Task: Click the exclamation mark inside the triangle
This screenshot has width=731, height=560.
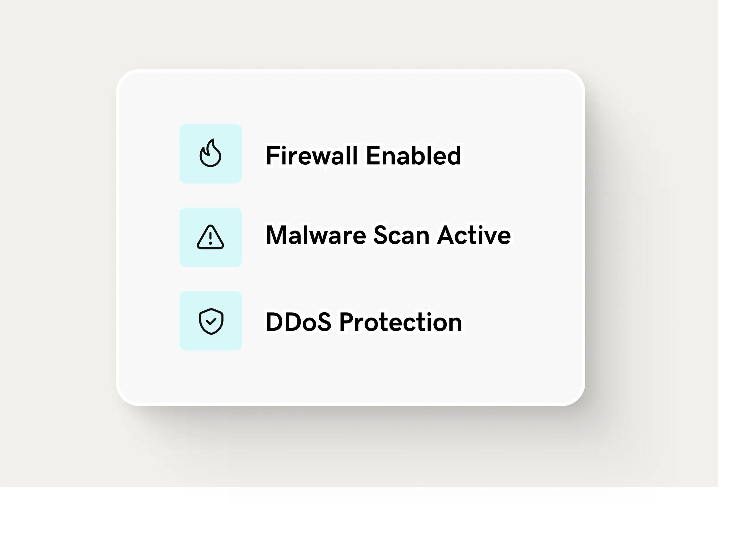Action: [x=210, y=239]
